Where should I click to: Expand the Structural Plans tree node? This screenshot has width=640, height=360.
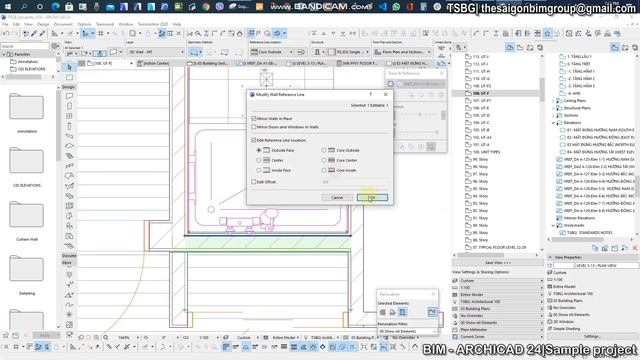pos(554,108)
